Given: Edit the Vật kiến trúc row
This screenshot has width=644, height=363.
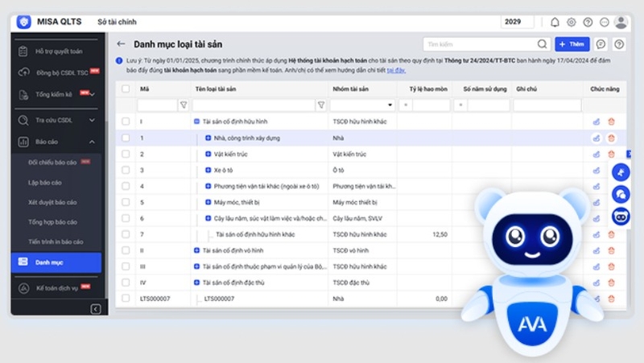Looking at the screenshot, I should pos(597,154).
